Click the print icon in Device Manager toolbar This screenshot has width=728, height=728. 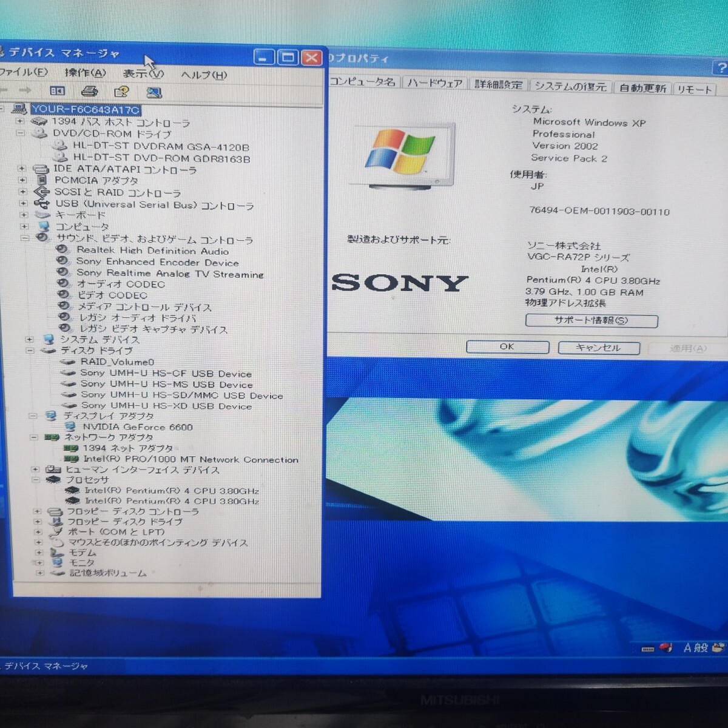[x=89, y=92]
